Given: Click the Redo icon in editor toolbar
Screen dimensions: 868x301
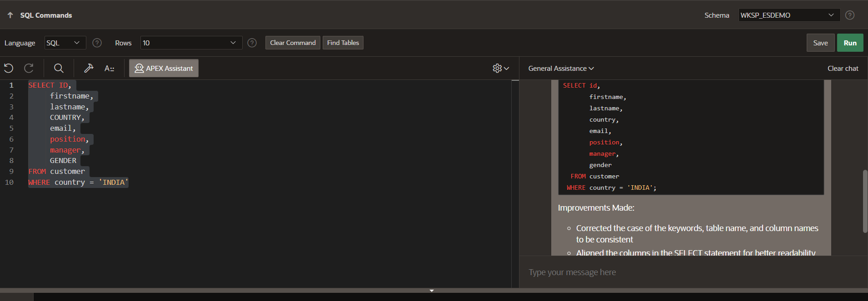Looking at the screenshot, I should 29,68.
